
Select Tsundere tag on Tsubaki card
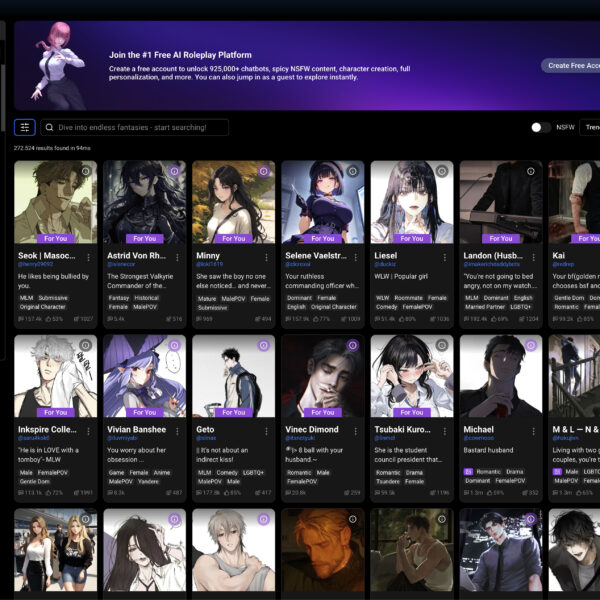388,481
